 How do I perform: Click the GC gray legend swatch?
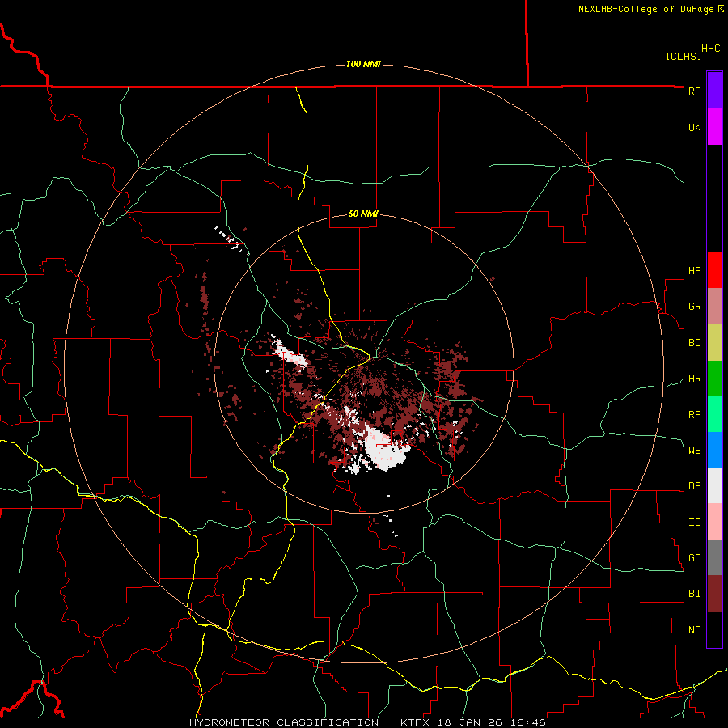pos(714,557)
